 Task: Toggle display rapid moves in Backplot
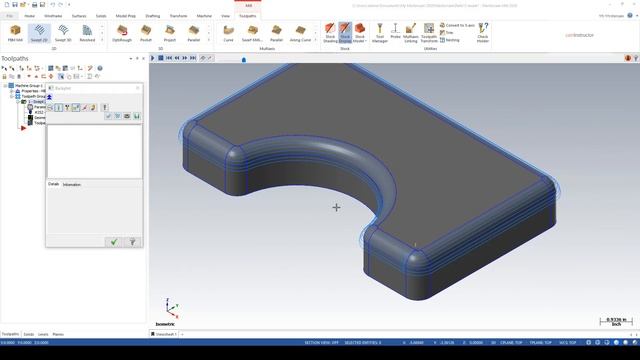(x=76, y=107)
